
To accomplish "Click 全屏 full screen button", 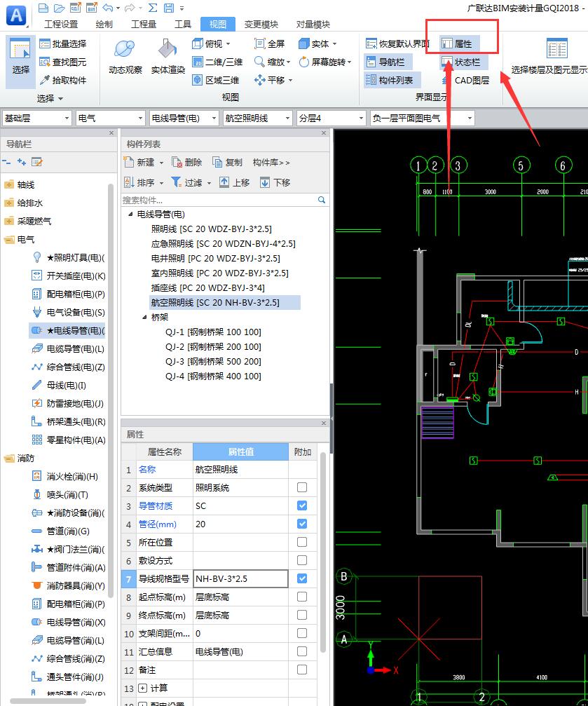I will (x=269, y=43).
